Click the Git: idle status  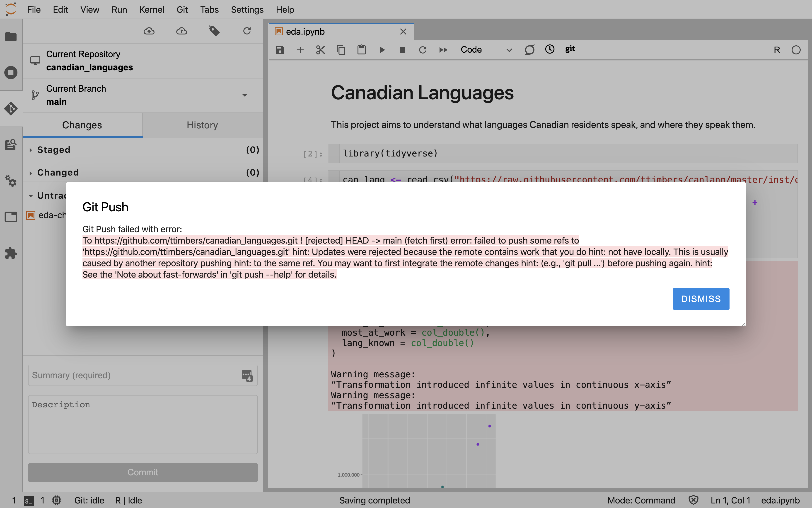point(89,500)
